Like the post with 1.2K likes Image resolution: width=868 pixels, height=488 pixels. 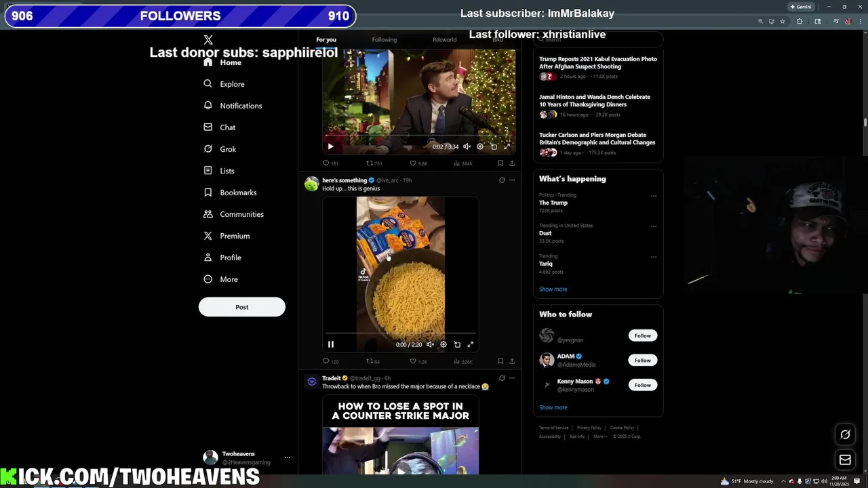tap(418, 361)
